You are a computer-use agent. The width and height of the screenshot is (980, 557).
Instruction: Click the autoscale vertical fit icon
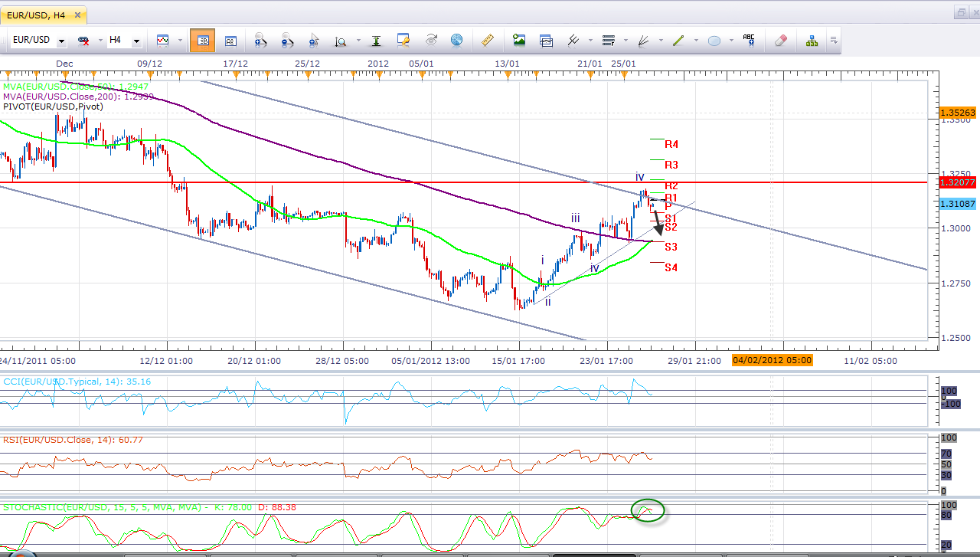click(x=377, y=41)
